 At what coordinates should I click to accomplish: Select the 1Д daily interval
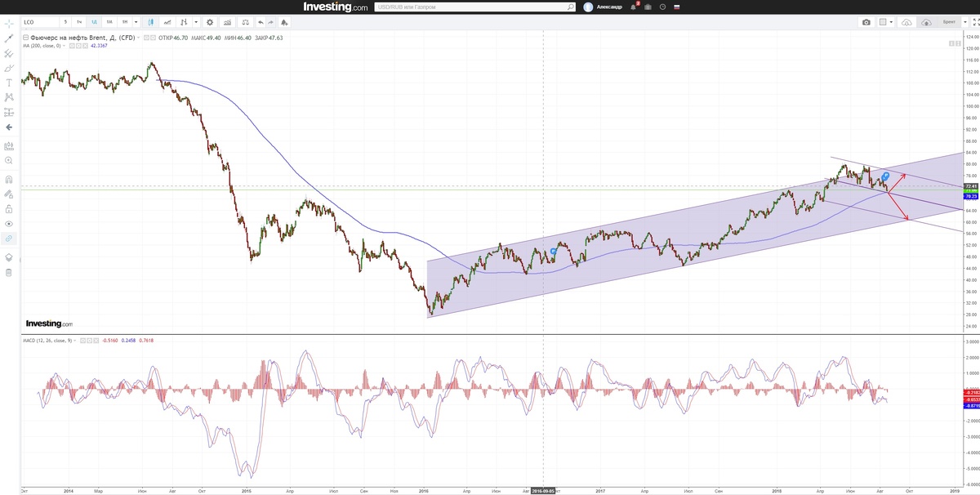[95, 22]
